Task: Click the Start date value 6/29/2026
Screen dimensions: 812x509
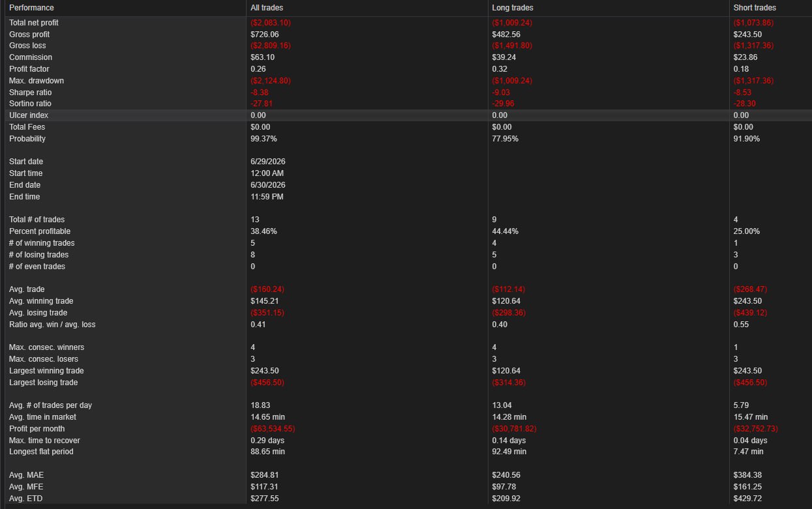Action: pyautogui.click(x=268, y=162)
